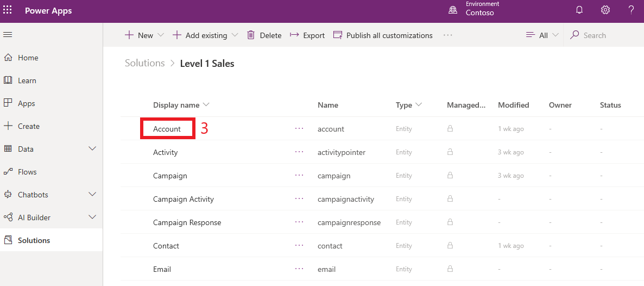This screenshot has width=644, height=286.
Task: Open the Campaign entity row
Action: point(170,176)
